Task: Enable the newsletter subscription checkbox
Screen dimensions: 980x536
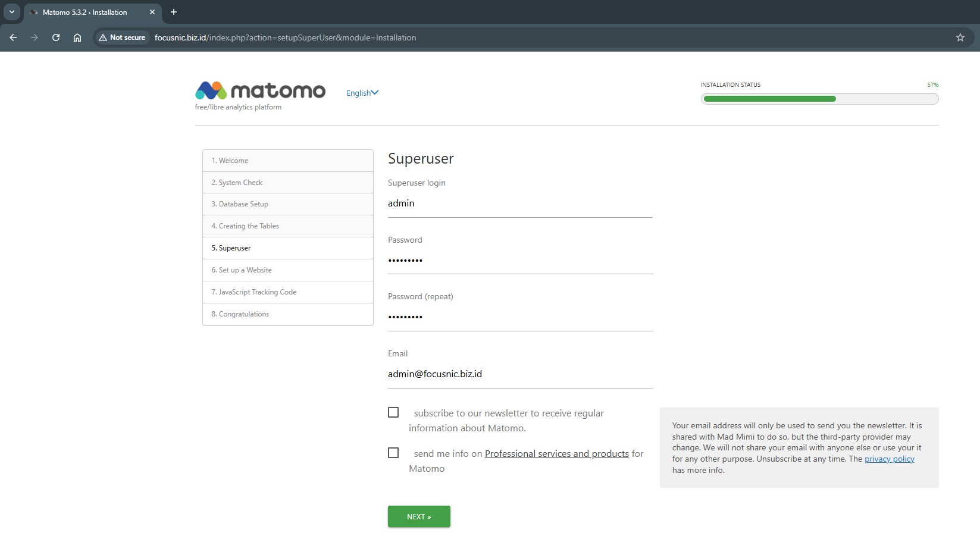Action: (x=393, y=412)
